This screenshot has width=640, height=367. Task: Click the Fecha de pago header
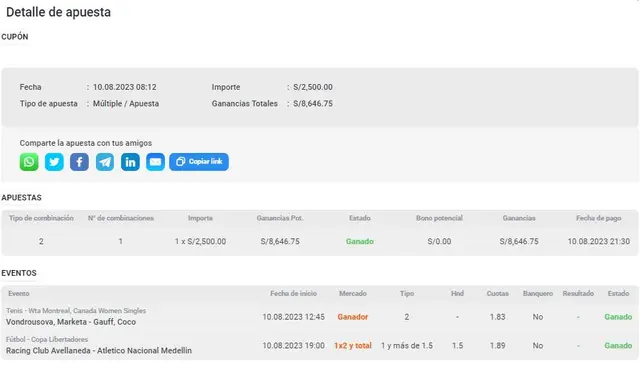tap(598, 218)
